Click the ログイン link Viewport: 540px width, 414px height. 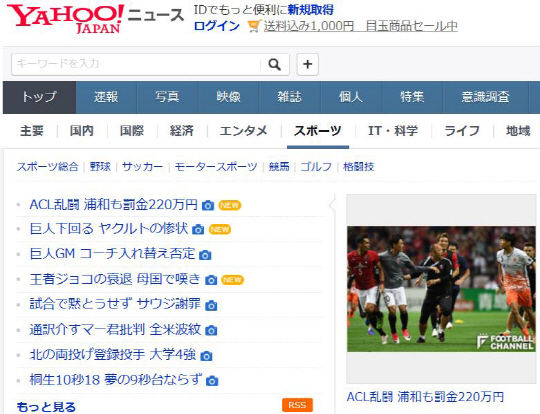(x=217, y=26)
